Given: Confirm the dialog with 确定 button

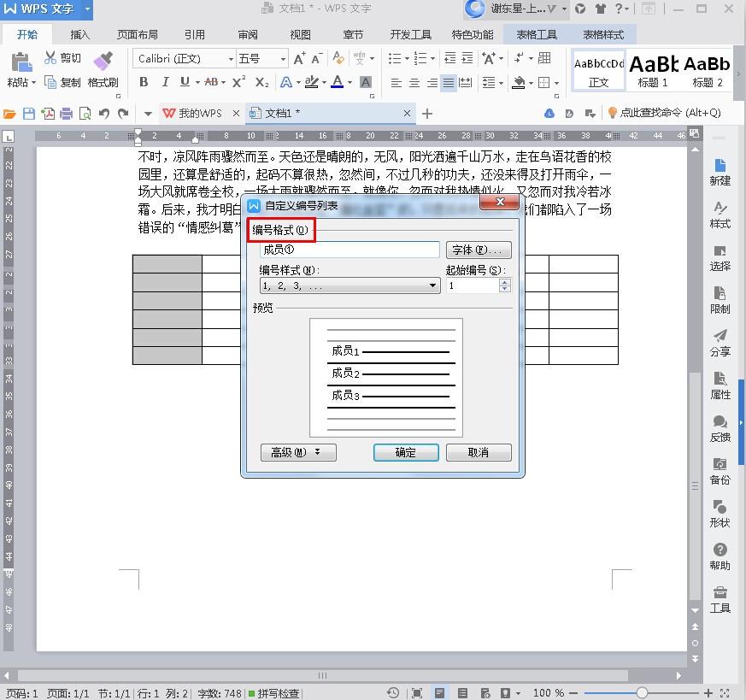Looking at the screenshot, I should pos(406,452).
